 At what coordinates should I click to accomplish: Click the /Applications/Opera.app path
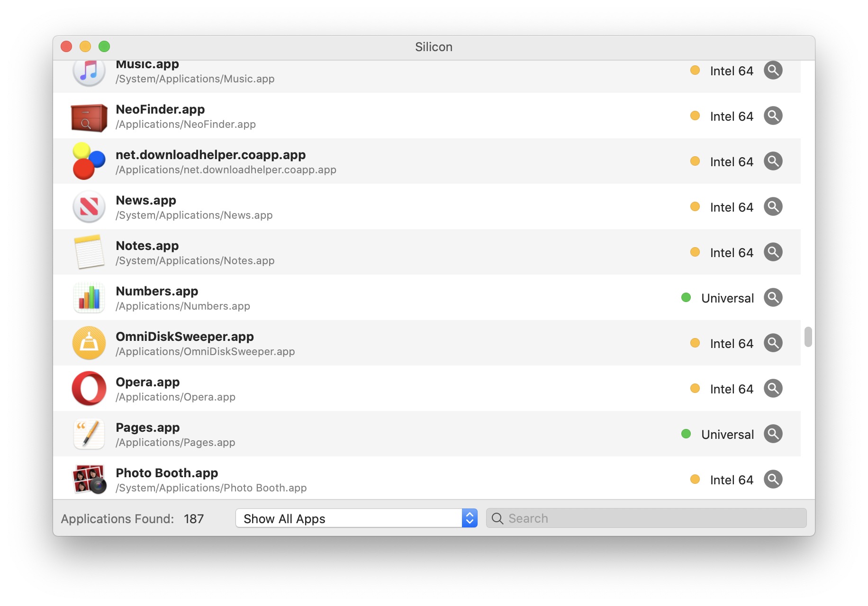176,397
